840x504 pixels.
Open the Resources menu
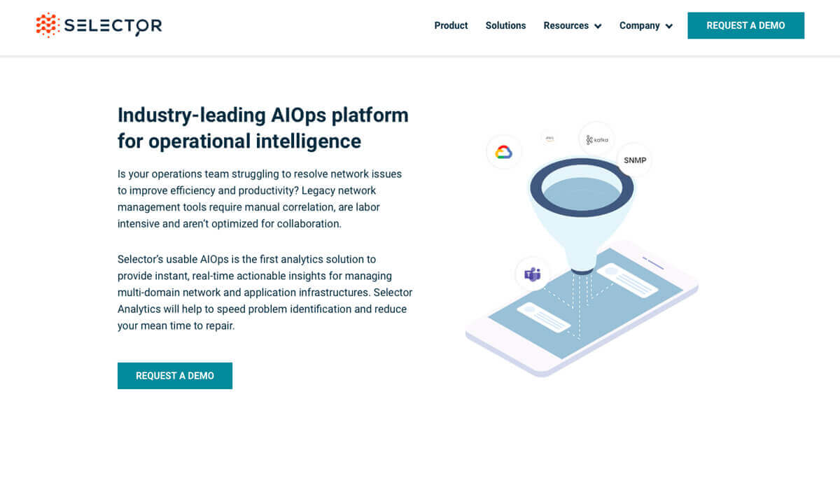point(573,25)
